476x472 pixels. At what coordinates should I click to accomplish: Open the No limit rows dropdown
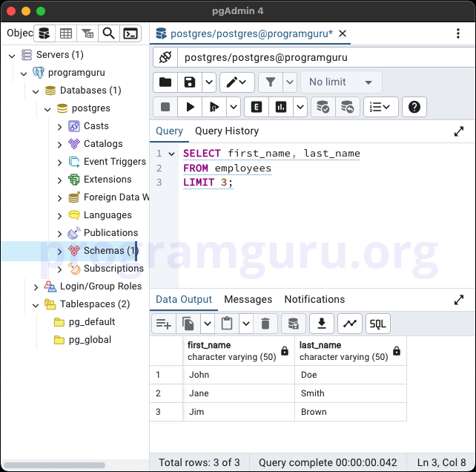coord(341,82)
